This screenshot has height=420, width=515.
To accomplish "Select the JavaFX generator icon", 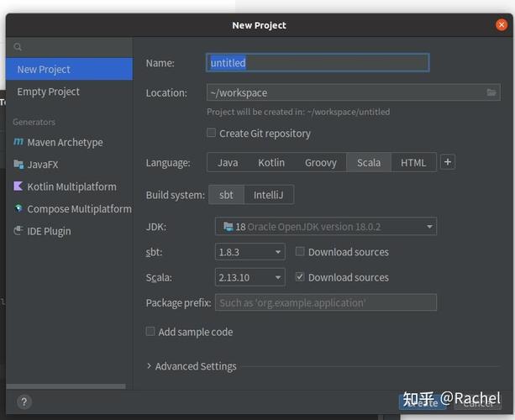I will tap(18, 164).
